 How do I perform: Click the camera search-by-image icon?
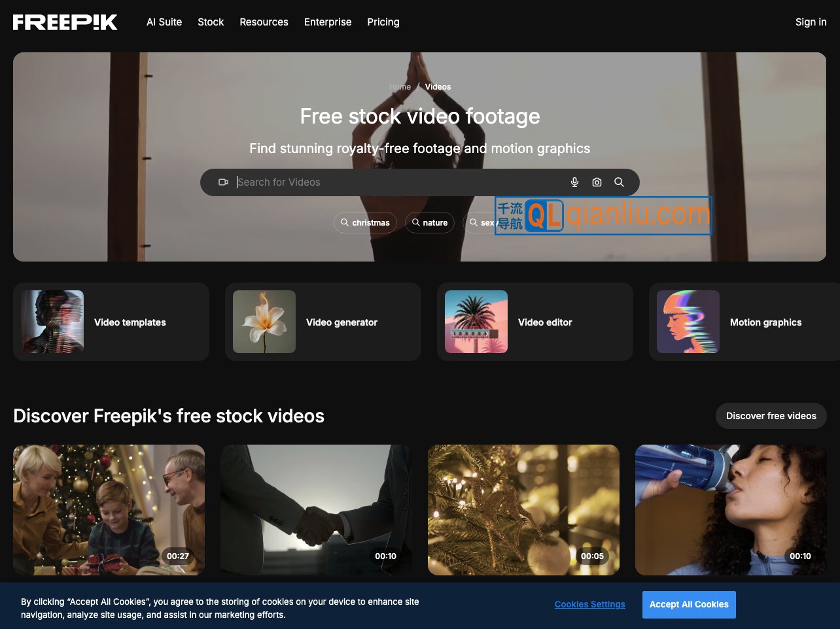tap(597, 182)
